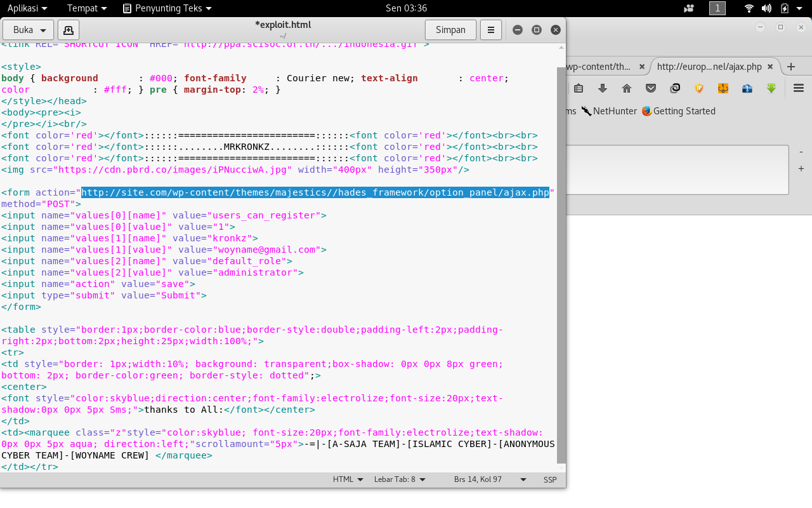Minimize the exploit.html editor window
The width and height of the screenshot is (812, 508).
pyautogui.click(x=518, y=30)
